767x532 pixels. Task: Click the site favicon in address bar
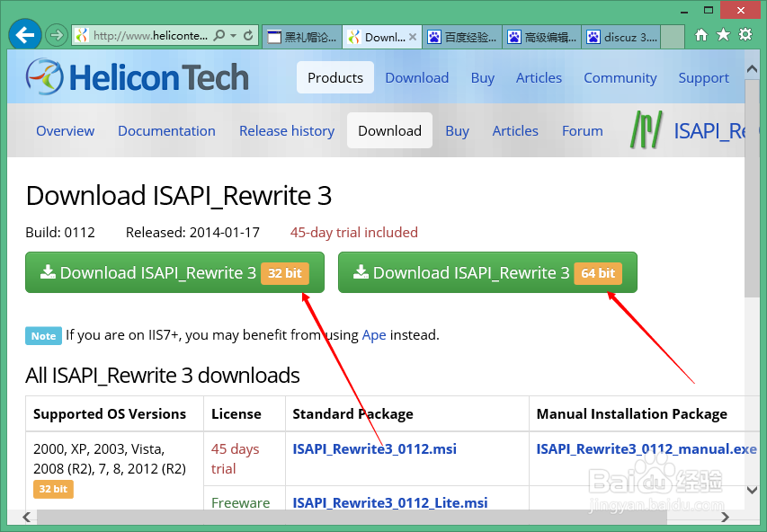82,35
